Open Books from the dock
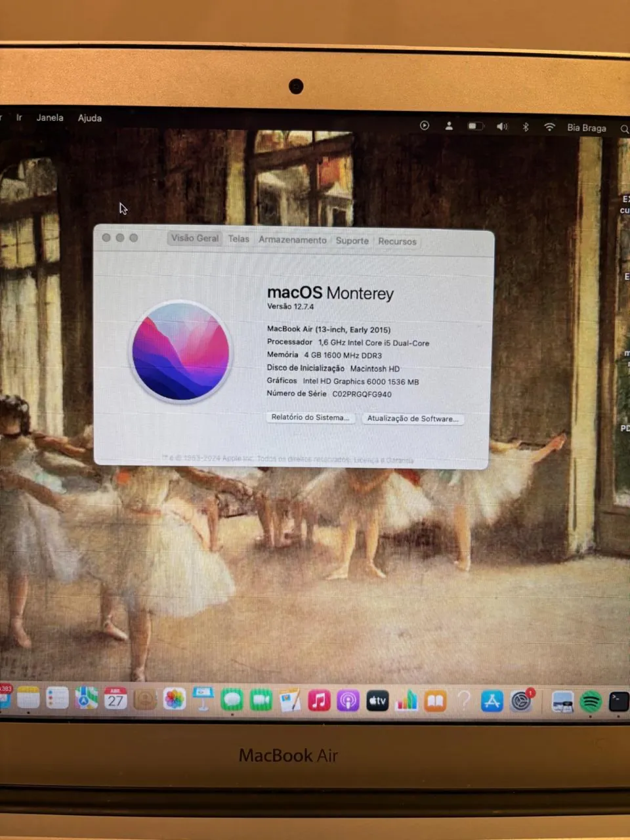This screenshot has height=840, width=630. (435, 702)
